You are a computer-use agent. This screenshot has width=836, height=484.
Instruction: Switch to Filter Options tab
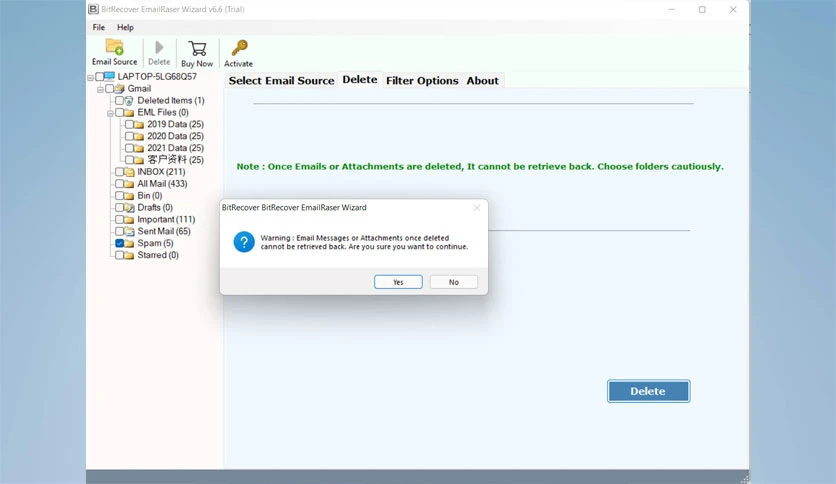click(x=422, y=80)
